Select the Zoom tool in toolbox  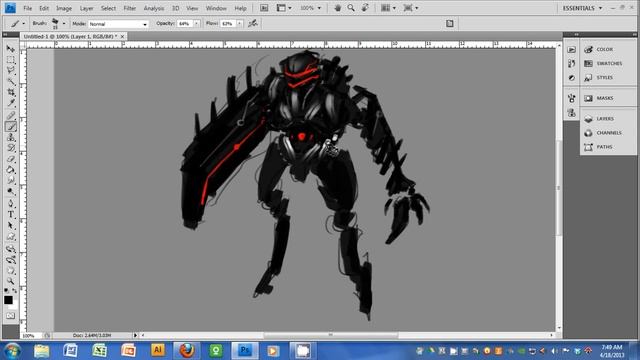[11, 281]
